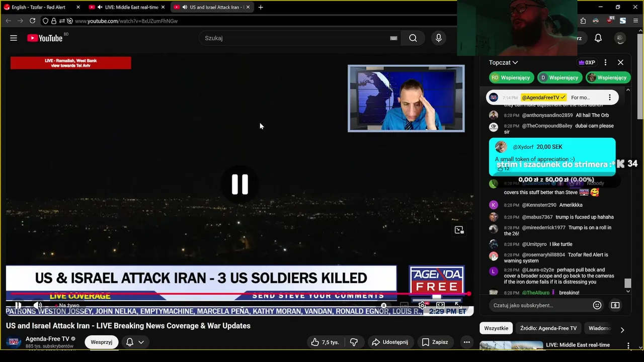Switch to English - Tzofar - Red Alert tab

[x=39, y=7]
